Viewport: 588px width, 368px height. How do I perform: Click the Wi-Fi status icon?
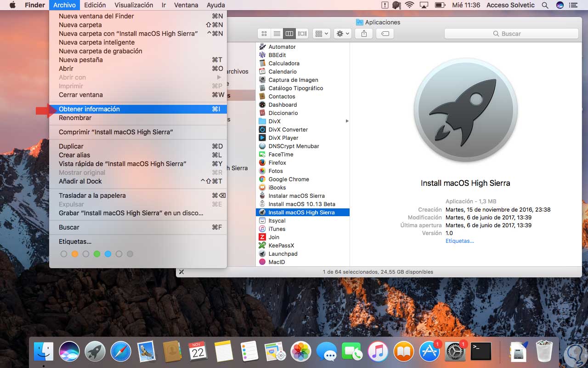coord(409,5)
